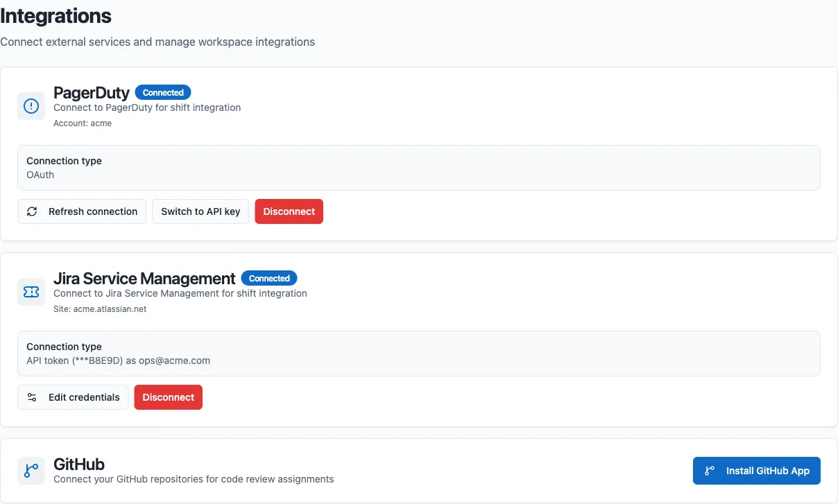Click the sliders icon in Edit credentials
The width and height of the screenshot is (838, 504).
(32, 397)
